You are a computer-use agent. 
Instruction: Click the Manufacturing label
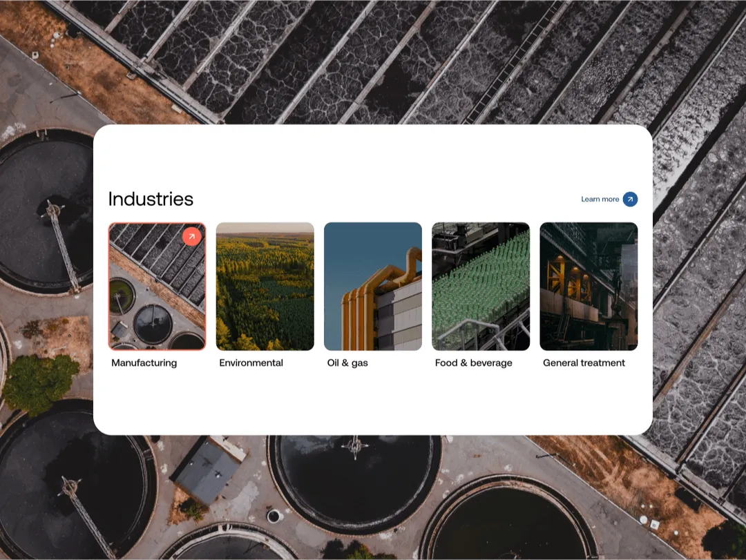click(x=144, y=363)
